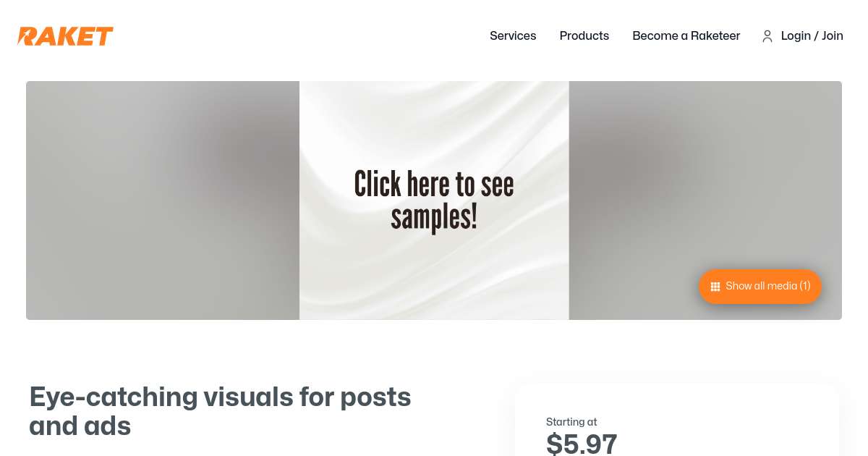Viewport: 868px width, 456px height.
Task: Click the $5.97 price in the card
Action: (582, 444)
